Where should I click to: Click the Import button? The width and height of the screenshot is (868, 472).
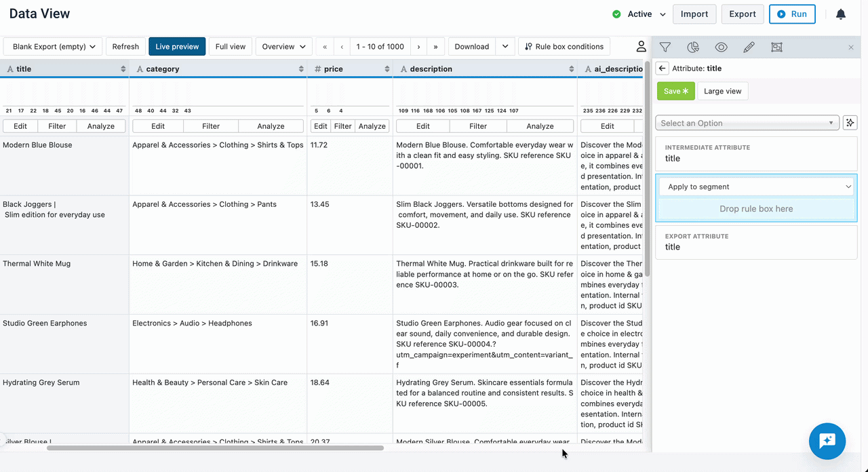(694, 14)
